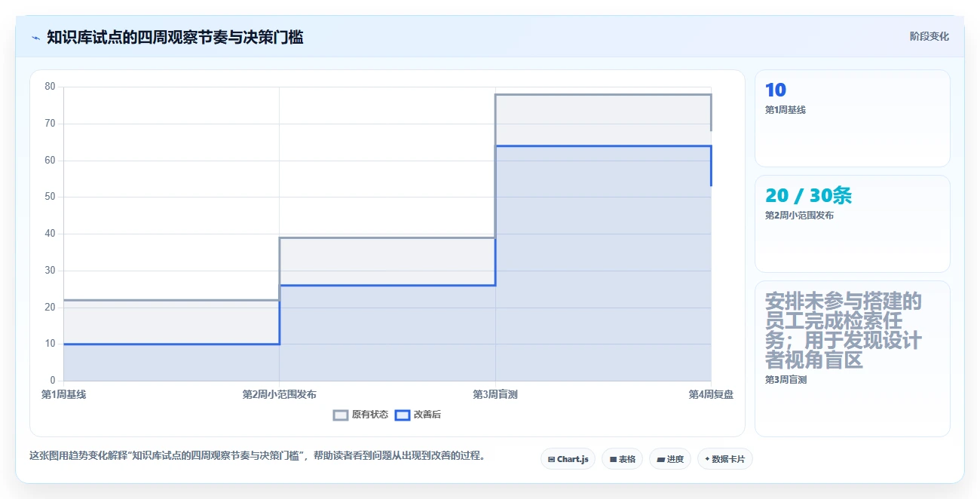Click the gray 原有状态 legend swatch

pyautogui.click(x=341, y=415)
